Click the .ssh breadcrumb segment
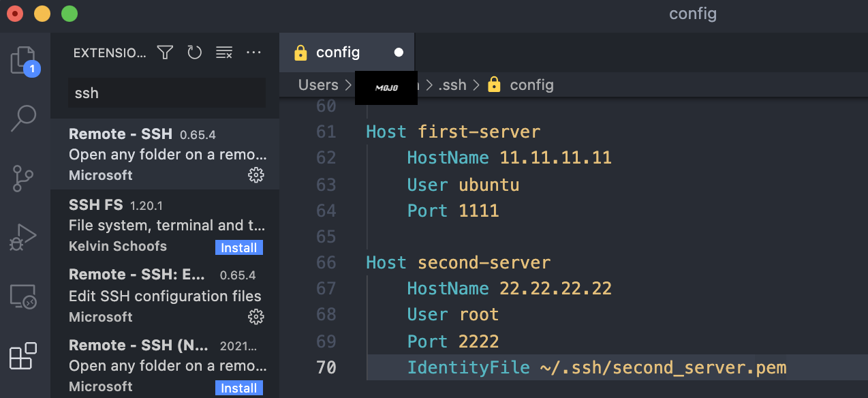Image resolution: width=868 pixels, height=398 pixels. coord(452,85)
